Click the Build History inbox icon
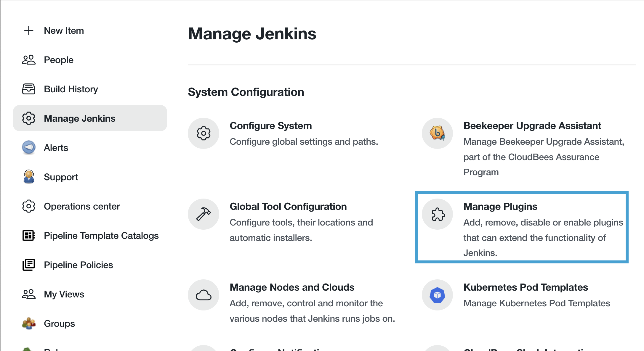Image resolution: width=644 pixels, height=351 pixels. [28, 89]
